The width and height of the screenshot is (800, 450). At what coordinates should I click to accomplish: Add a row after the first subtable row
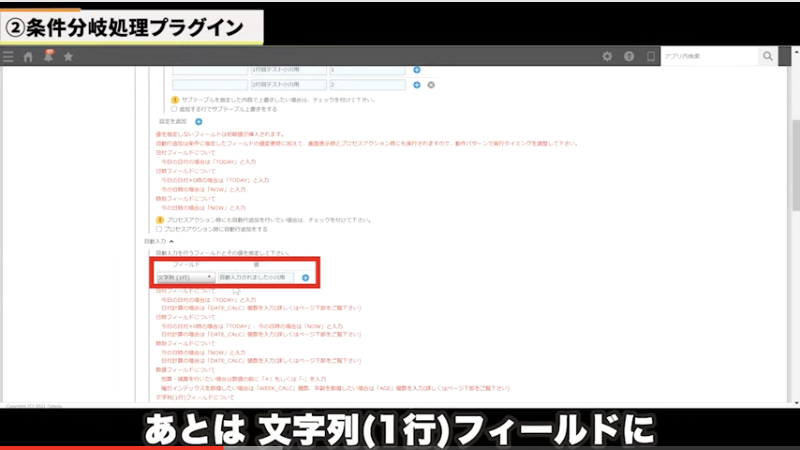(417, 70)
